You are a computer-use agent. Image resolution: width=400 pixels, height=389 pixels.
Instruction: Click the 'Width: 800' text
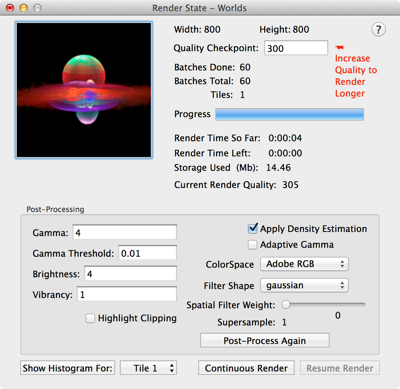click(x=197, y=29)
